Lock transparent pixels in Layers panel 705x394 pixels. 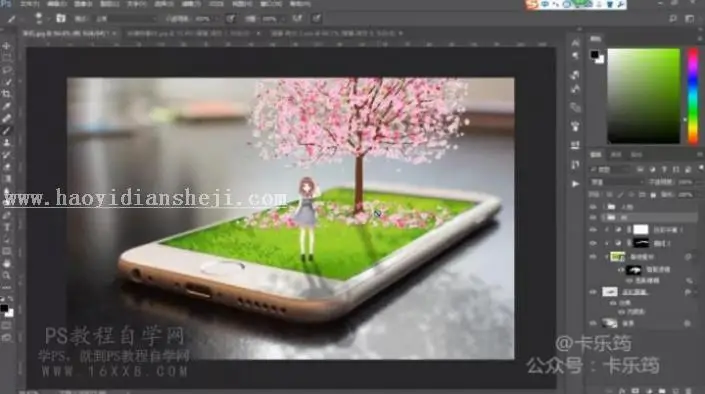[x=609, y=195]
